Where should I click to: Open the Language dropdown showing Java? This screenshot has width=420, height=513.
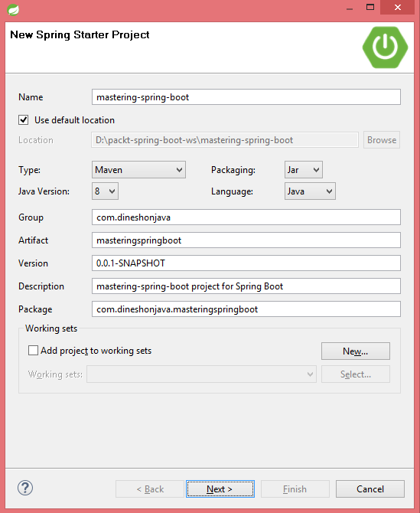310,191
